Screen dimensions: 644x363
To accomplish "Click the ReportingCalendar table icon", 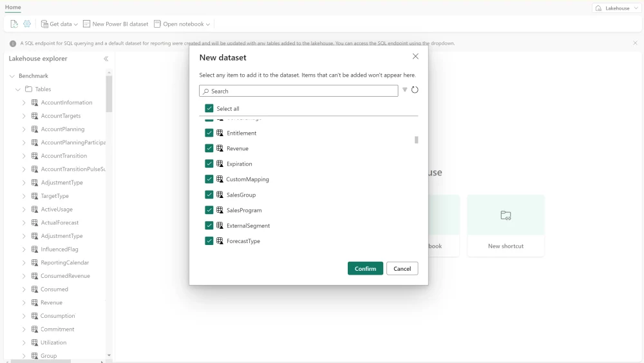I will tap(35, 262).
